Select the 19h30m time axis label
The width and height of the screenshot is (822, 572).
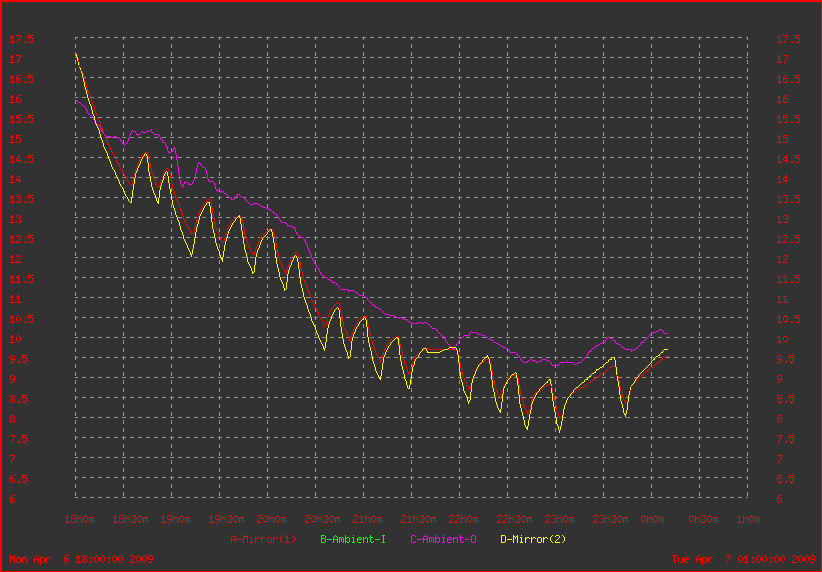[226, 519]
